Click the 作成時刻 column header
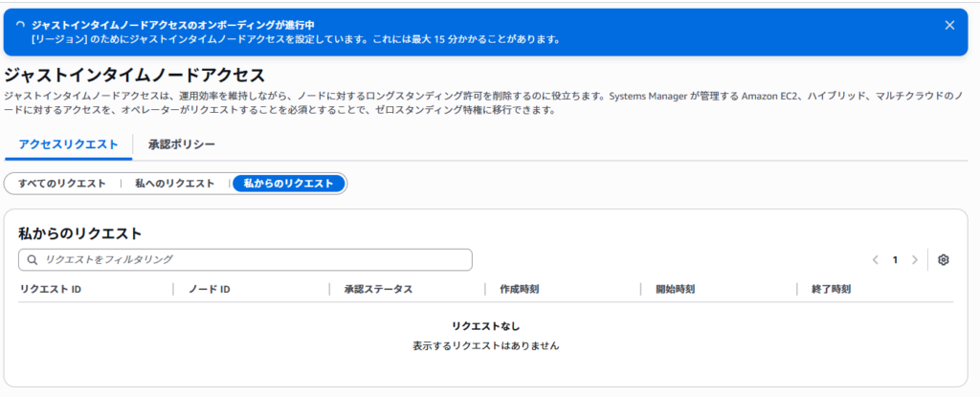Screen dimensions: 980x397 point(519,289)
